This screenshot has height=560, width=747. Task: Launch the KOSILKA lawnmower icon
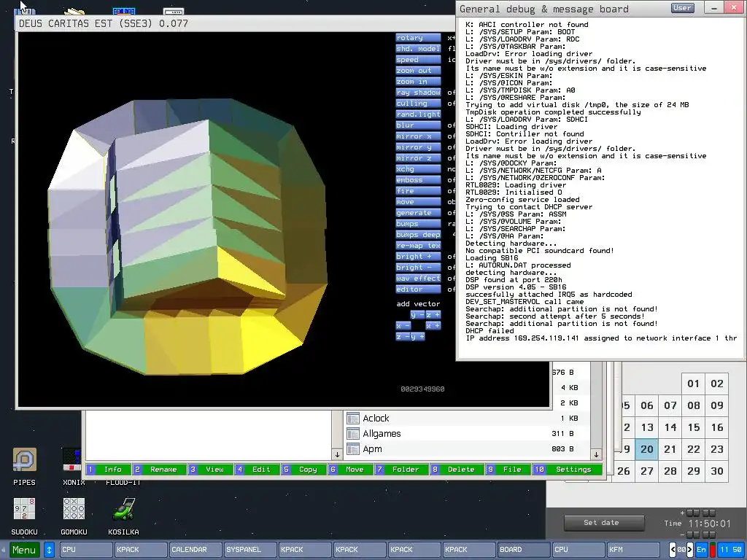click(x=123, y=508)
